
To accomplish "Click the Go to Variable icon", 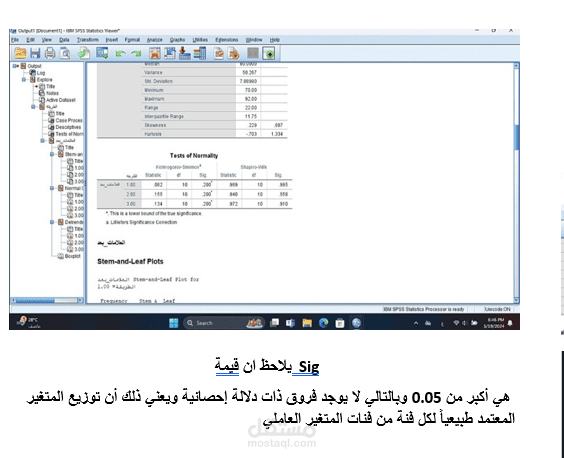I will coord(185,53).
